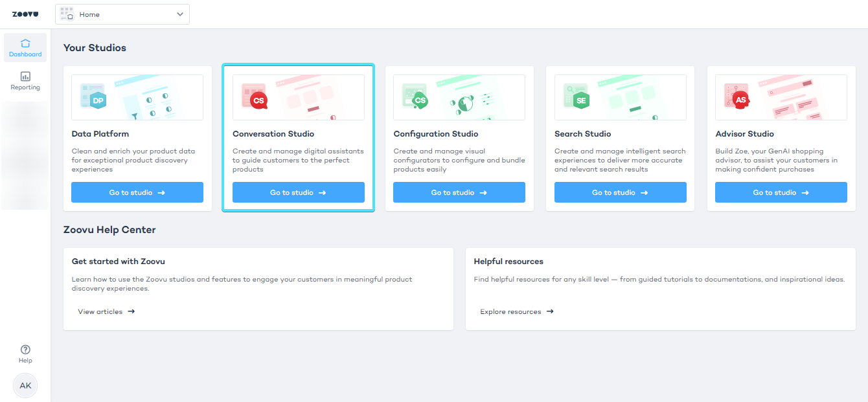Click the Data Platform DP icon
868x402 pixels.
point(97,100)
